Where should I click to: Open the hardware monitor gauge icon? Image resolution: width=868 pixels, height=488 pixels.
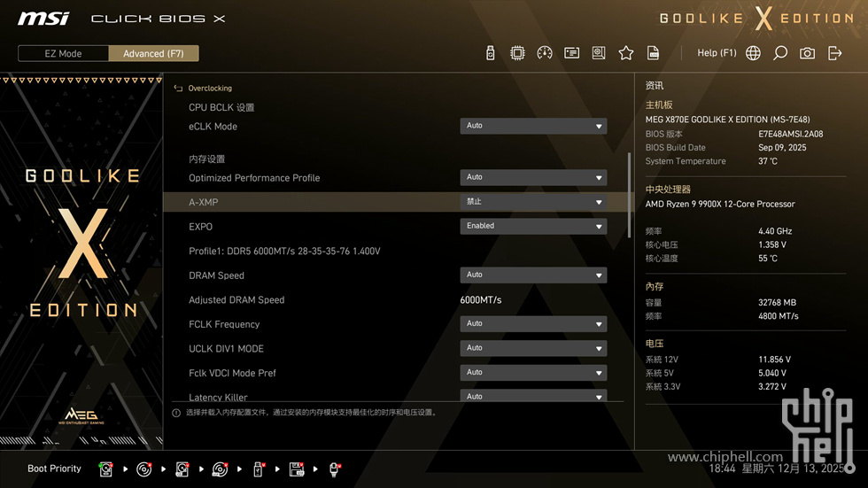click(545, 53)
